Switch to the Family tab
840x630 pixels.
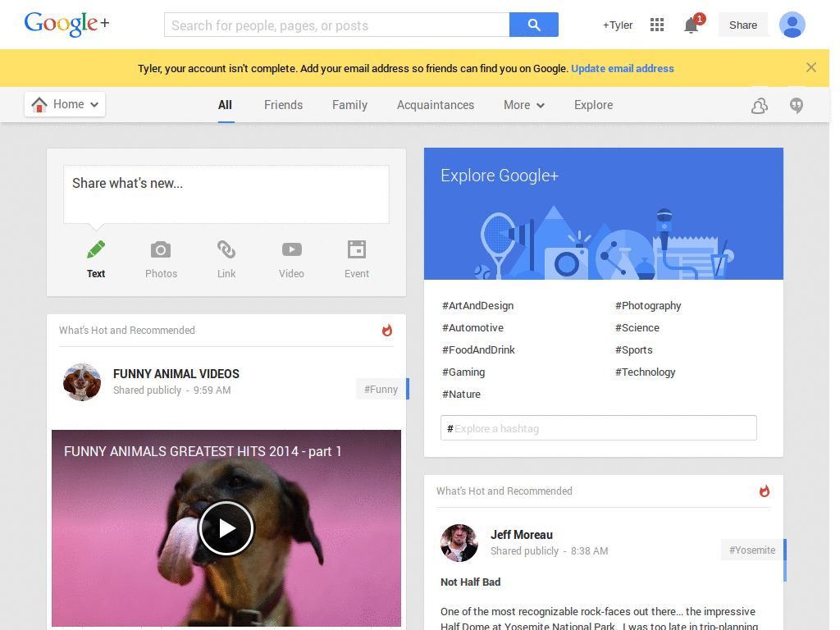pos(349,105)
